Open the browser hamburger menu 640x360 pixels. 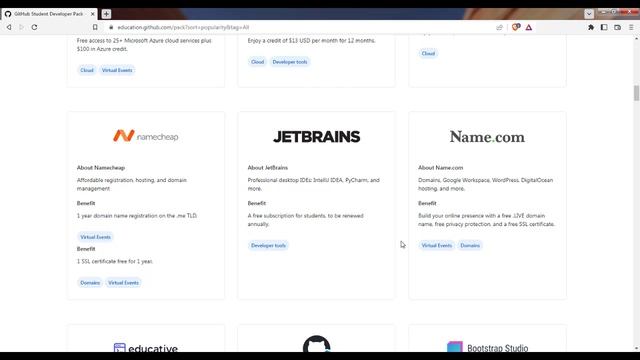(x=631, y=27)
